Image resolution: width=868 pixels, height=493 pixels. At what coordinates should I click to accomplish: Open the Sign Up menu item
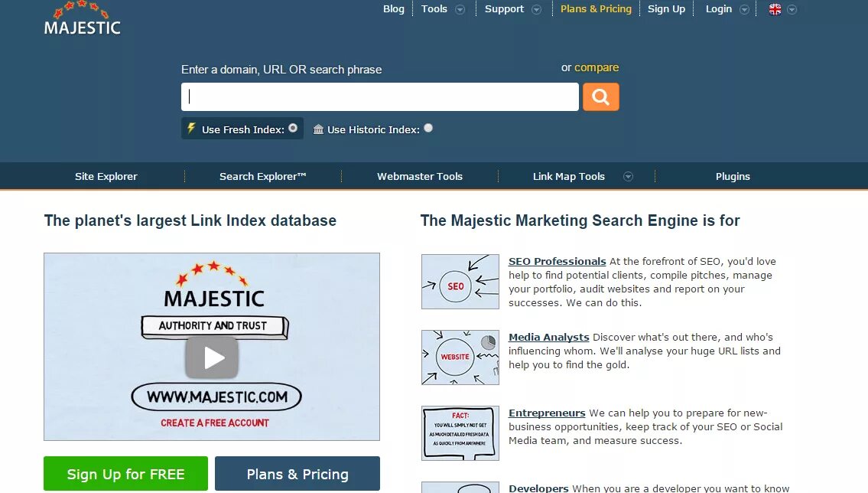[667, 9]
